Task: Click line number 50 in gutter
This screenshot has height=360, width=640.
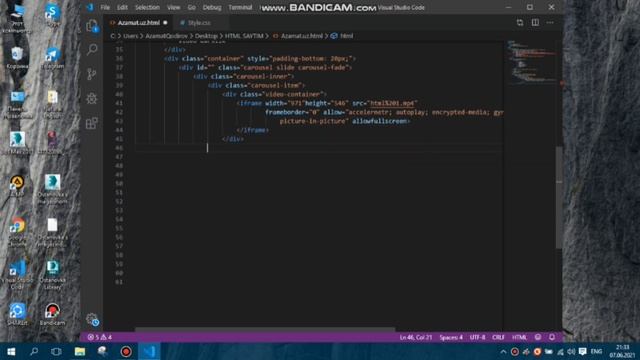Action: [119, 183]
